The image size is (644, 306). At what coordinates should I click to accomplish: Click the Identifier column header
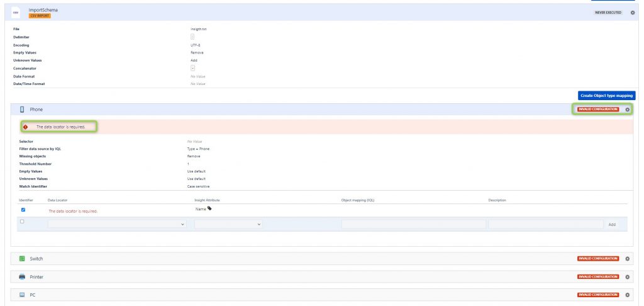(26, 200)
